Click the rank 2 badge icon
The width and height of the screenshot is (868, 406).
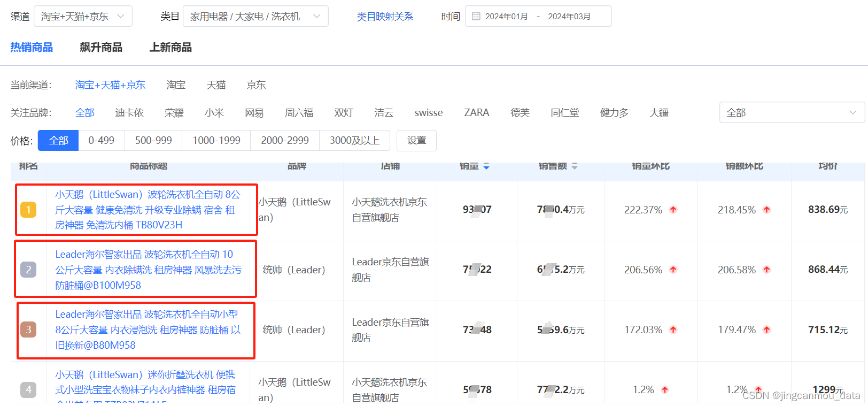tap(28, 270)
